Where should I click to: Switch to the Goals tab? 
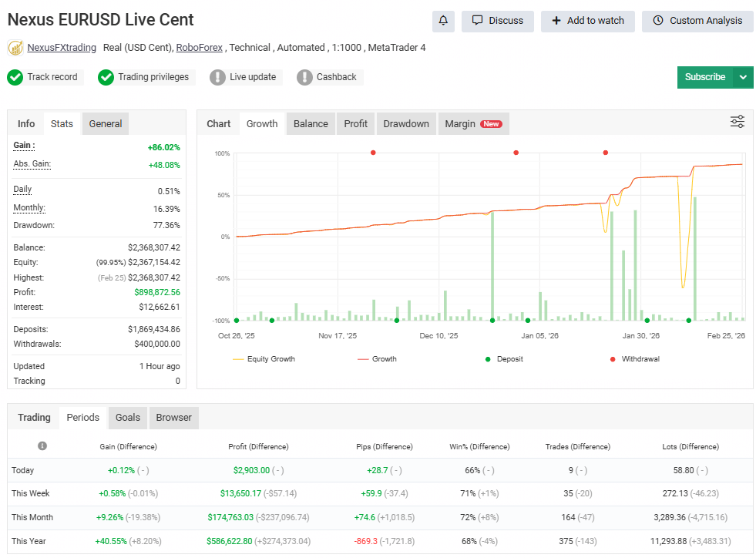coord(127,418)
